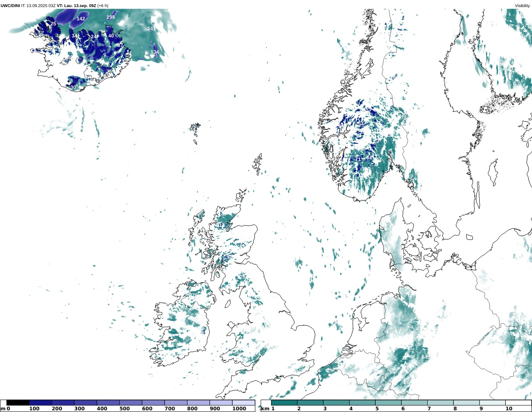Select the palest swatch above 1000 m
This screenshot has height=412, width=532.
[x=243, y=402]
